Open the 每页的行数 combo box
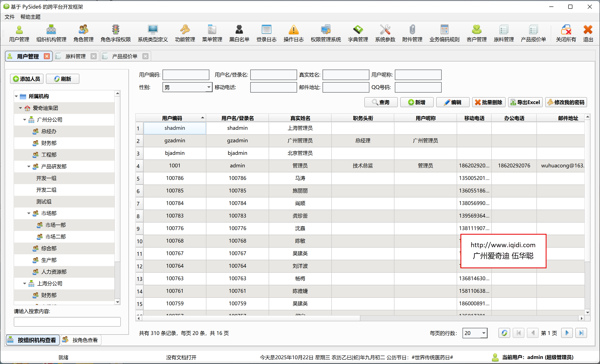The width and height of the screenshot is (600, 364). point(483,333)
